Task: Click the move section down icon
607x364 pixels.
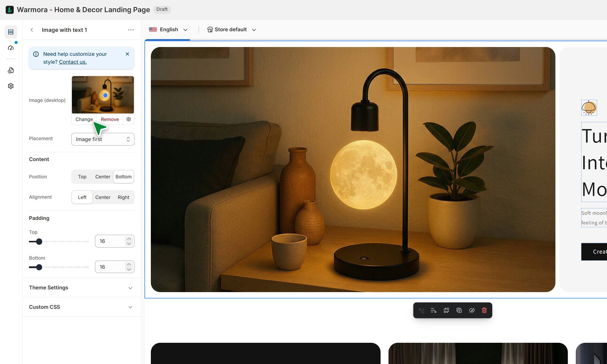Action: click(433, 310)
